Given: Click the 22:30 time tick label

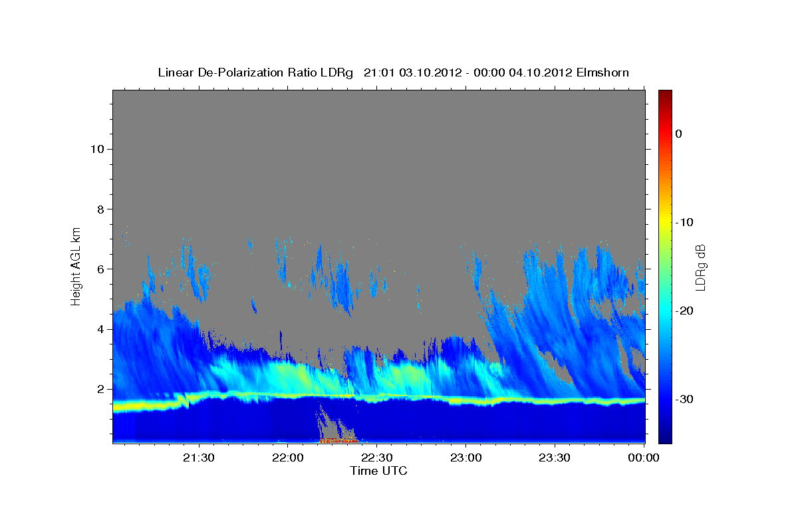Looking at the screenshot, I should click(377, 458).
